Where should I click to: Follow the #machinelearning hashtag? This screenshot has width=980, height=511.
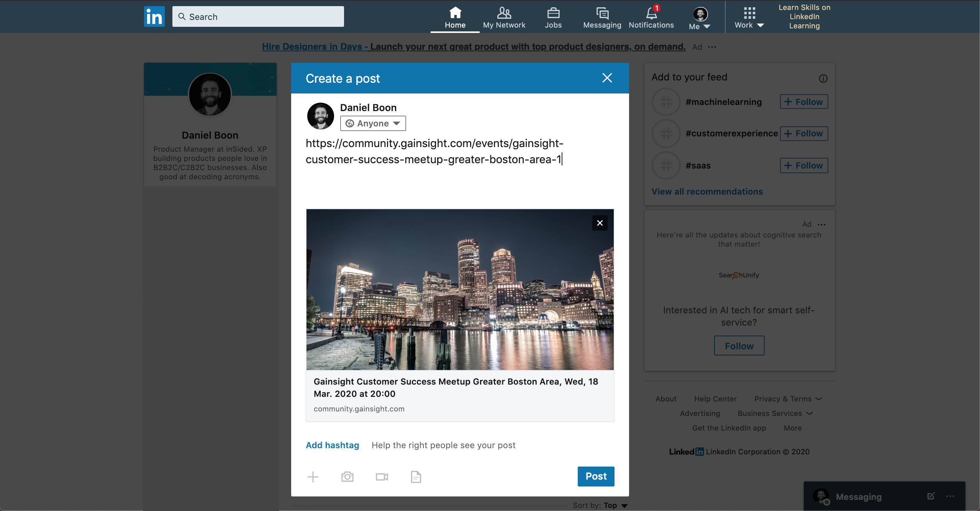804,102
